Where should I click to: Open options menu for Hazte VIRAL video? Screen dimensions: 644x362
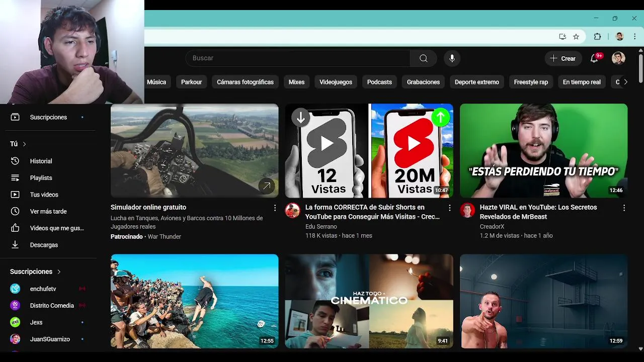(624, 208)
